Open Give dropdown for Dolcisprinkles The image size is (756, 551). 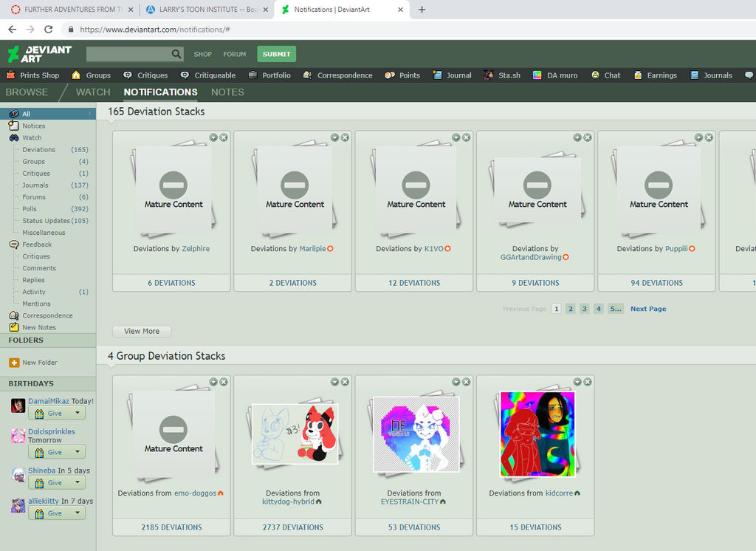pos(78,452)
